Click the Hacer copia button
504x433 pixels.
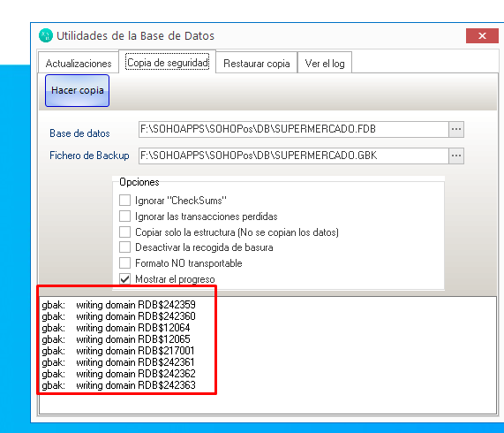point(77,90)
